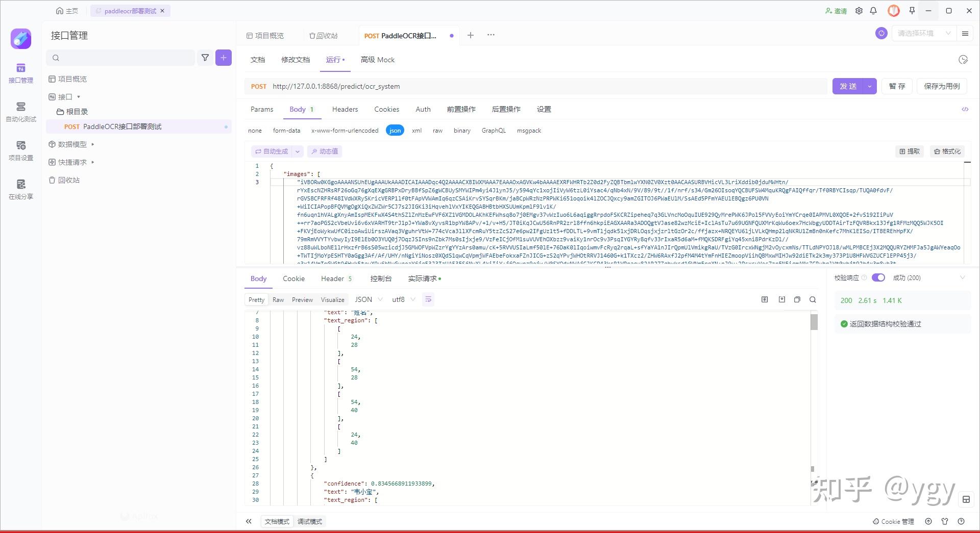Send the request with 发送
The image size is (980, 533).
pos(848,86)
